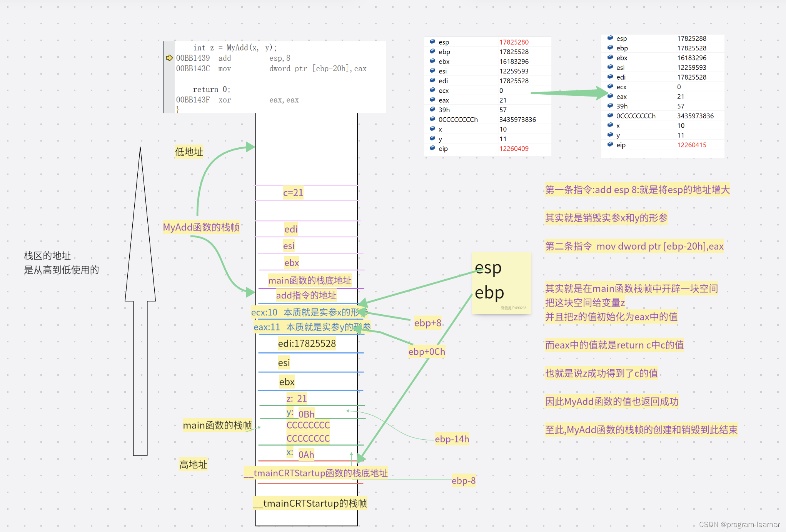Click the 'main函数的栈底地址' stack cell

[x=310, y=280]
